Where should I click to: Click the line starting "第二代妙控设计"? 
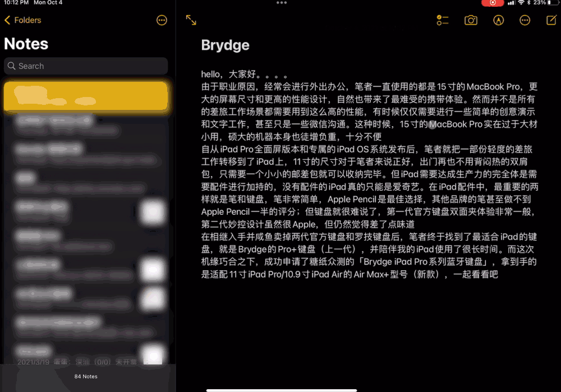[x=307, y=224]
